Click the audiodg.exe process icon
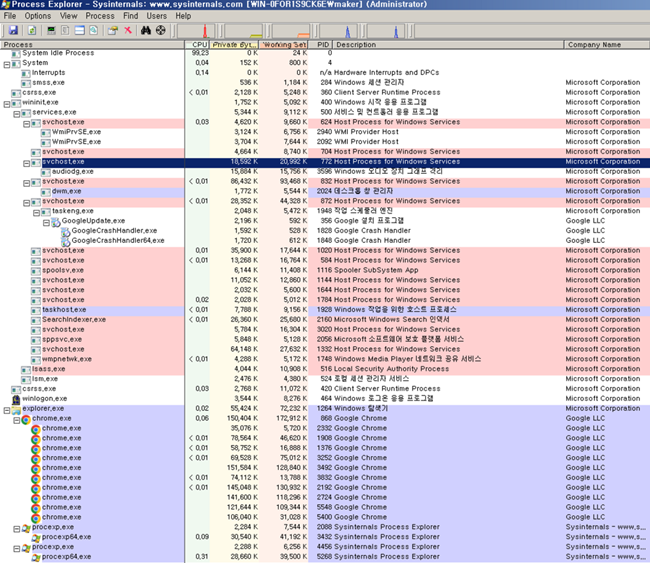 (46, 172)
